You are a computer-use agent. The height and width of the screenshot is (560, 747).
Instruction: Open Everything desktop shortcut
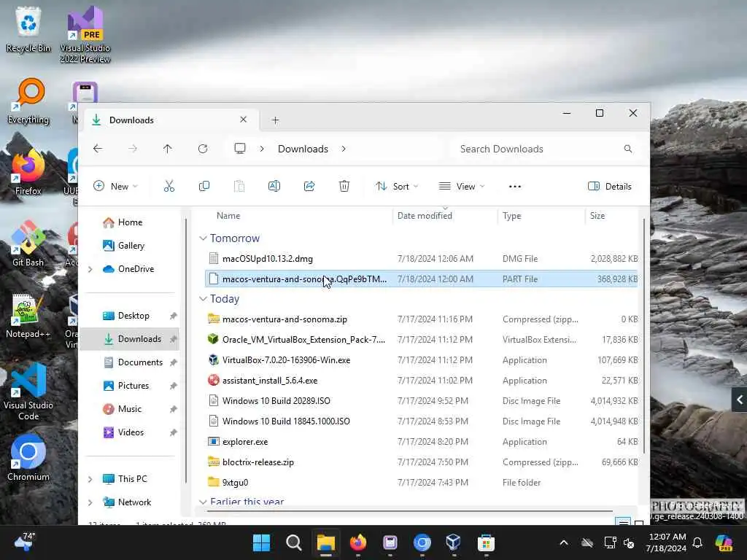tap(28, 101)
